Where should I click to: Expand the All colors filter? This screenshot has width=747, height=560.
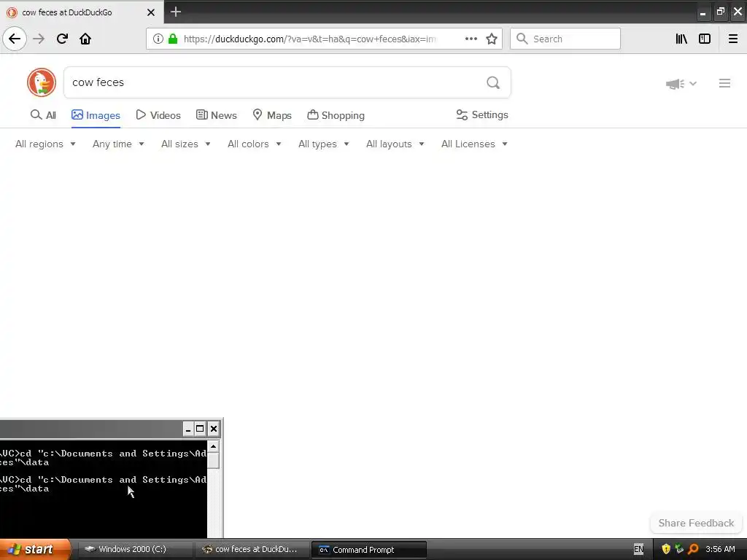tap(255, 144)
